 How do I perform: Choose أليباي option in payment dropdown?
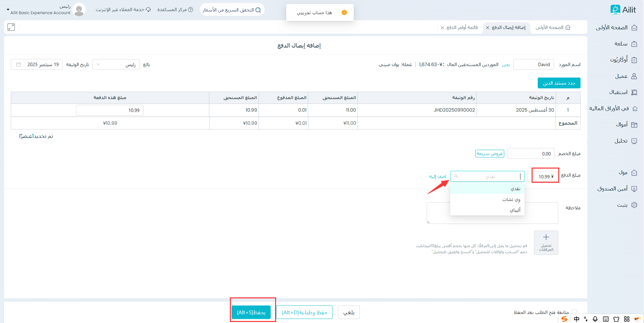(x=515, y=210)
